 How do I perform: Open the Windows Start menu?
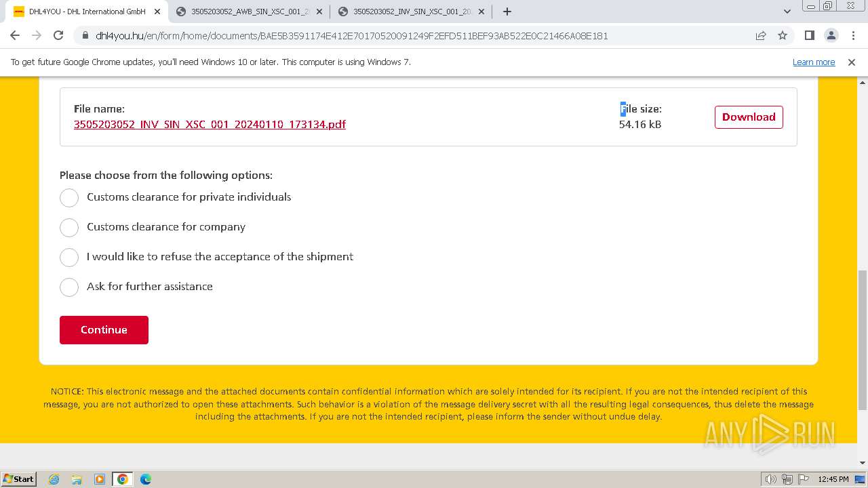pos(19,479)
